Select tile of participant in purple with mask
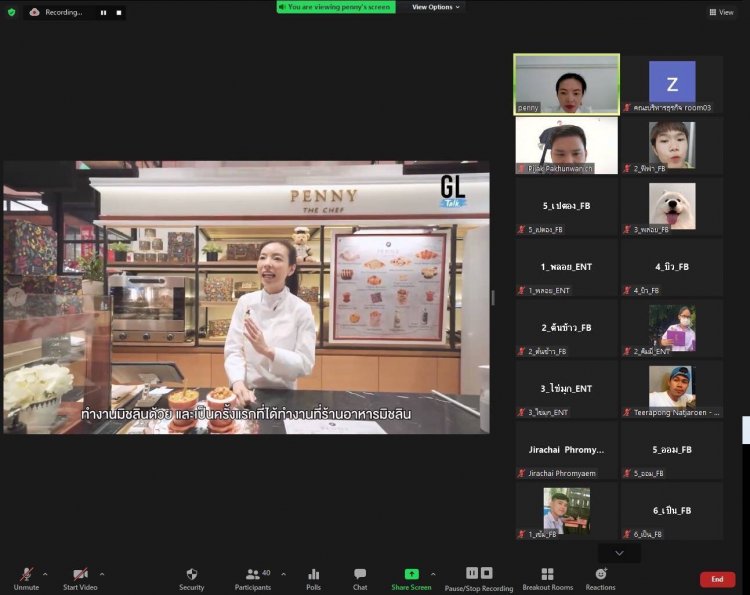The height and width of the screenshot is (595, 750). [x=672, y=328]
